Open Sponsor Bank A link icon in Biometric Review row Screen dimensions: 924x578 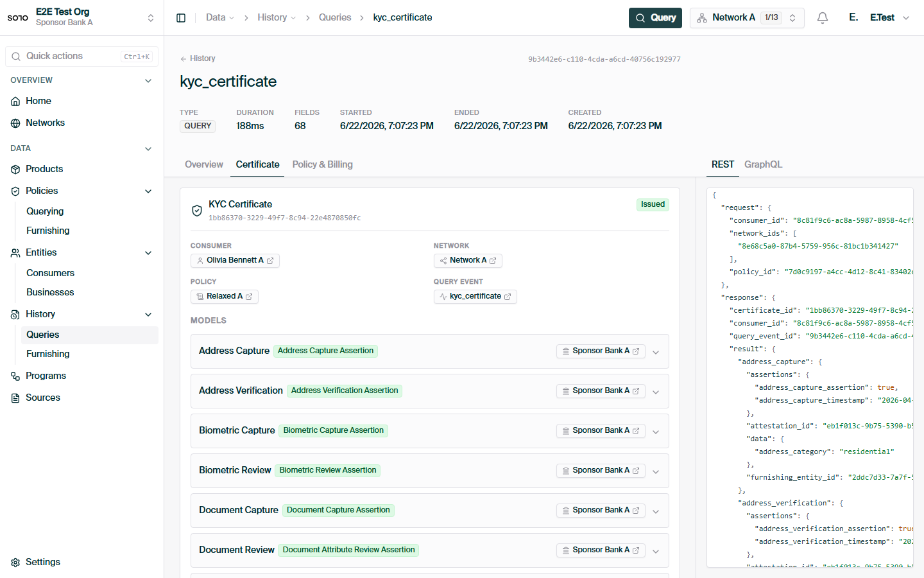[636, 471]
